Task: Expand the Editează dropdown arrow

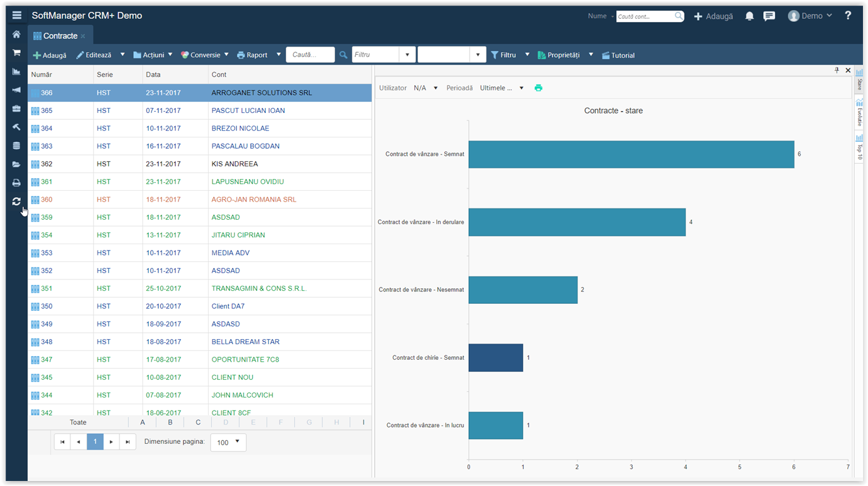Action: coord(123,55)
